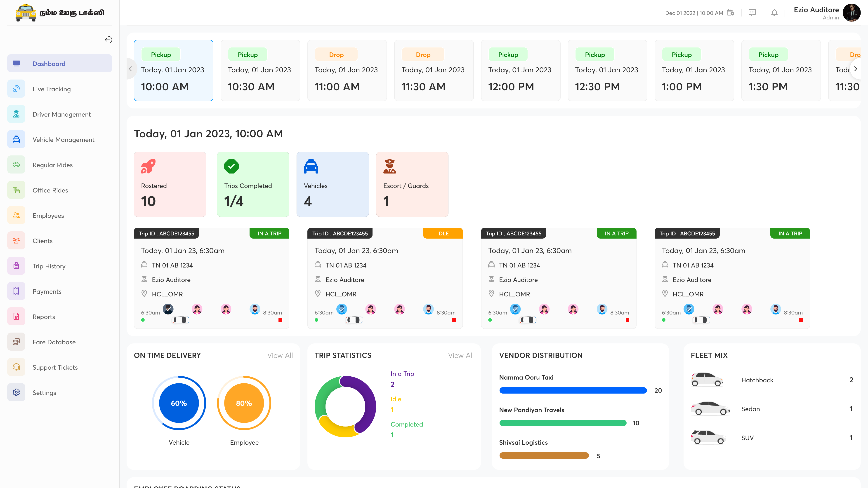Click the Settings gear icon in the sidebar
This screenshot has width=868, height=488.
[x=16, y=392]
